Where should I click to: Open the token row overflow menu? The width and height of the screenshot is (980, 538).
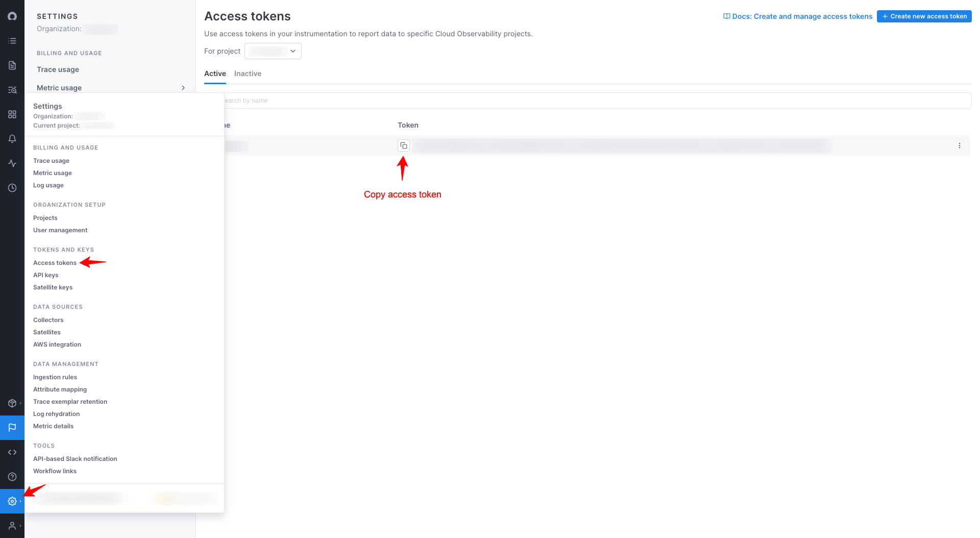[x=959, y=145]
